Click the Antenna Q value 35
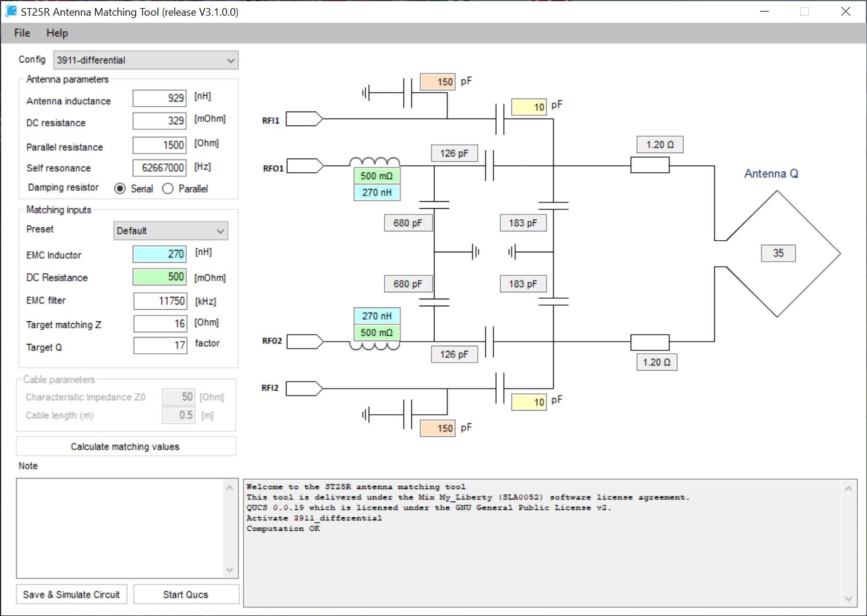The image size is (867, 616). click(778, 253)
